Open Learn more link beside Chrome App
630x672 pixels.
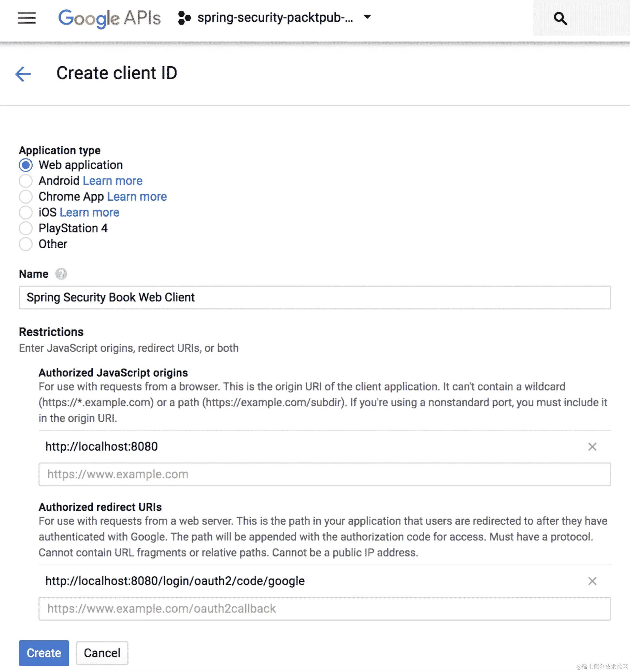pyautogui.click(x=137, y=197)
